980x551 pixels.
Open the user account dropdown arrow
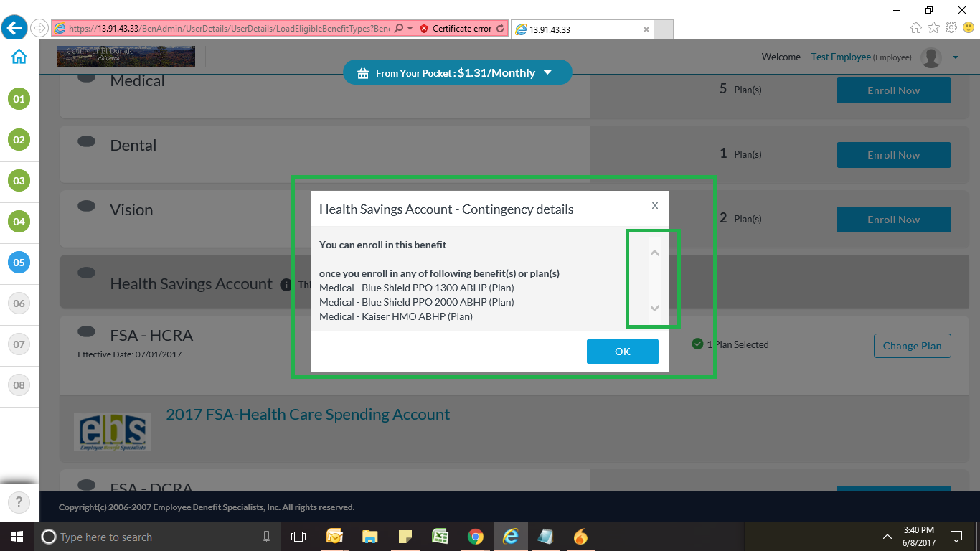click(955, 57)
